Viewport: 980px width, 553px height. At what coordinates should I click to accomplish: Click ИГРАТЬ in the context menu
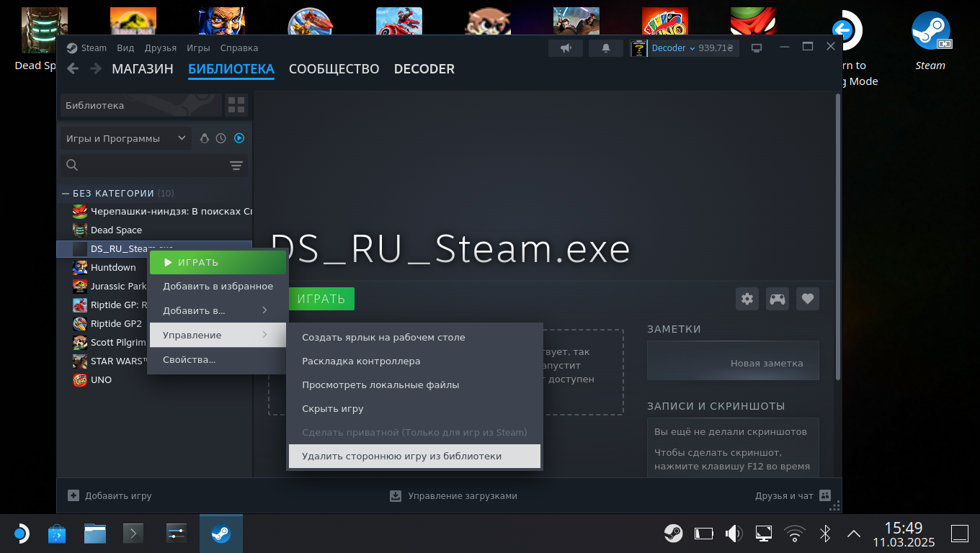point(218,262)
